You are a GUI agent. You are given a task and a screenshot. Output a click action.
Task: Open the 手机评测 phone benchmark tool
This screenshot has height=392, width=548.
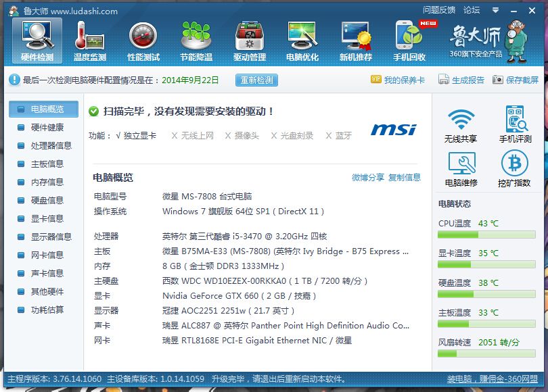click(x=515, y=125)
